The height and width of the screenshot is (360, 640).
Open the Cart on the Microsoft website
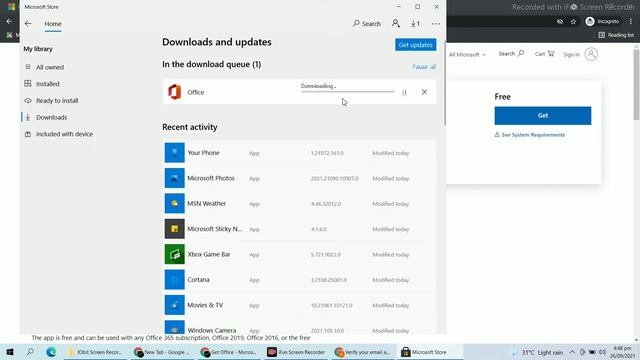coord(544,53)
